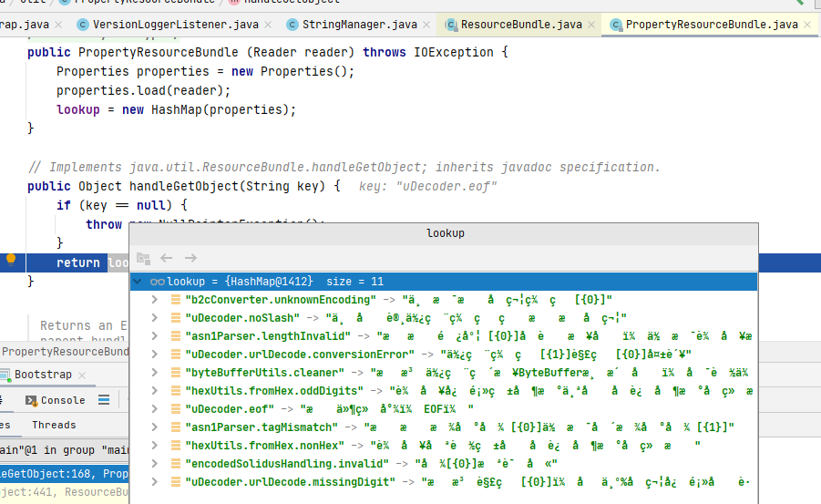Click the set-as-root icon in lookup popup toolbar

(143, 258)
